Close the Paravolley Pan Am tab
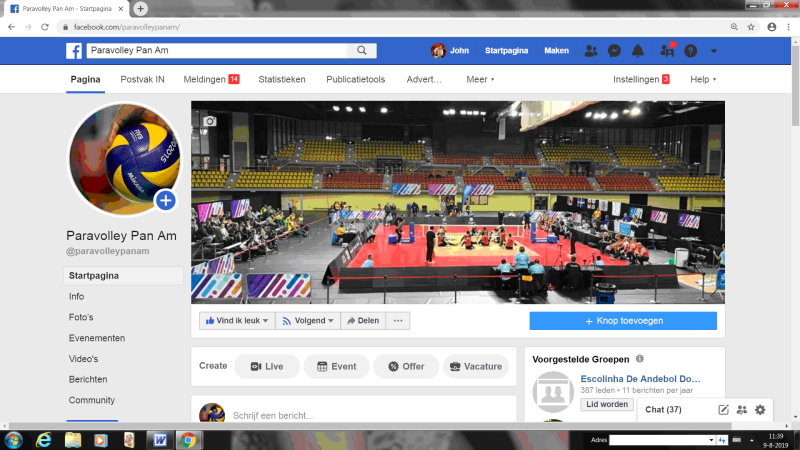The image size is (800, 450). click(x=121, y=9)
